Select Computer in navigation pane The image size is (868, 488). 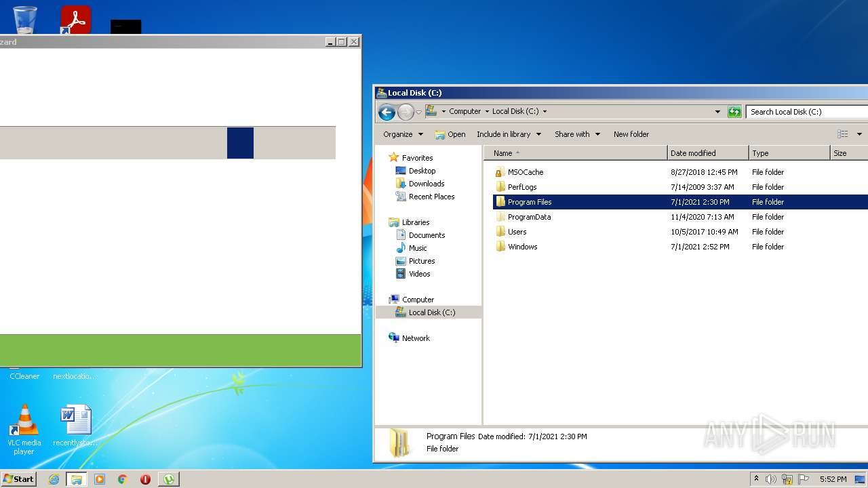[x=418, y=300]
